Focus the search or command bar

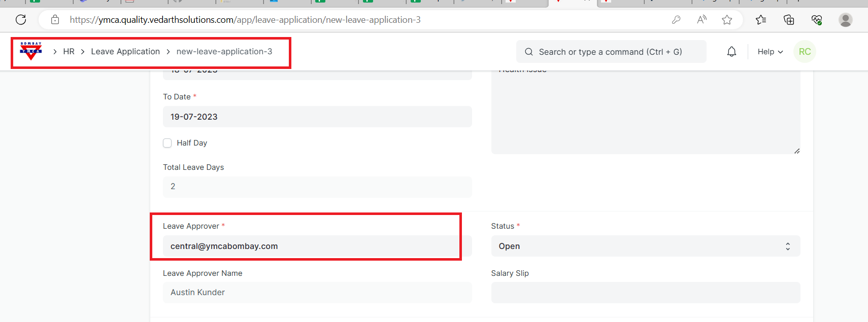611,52
